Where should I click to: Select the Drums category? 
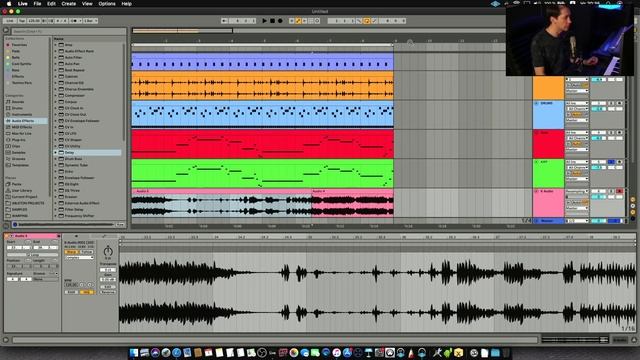pyautogui.click(x=17, y=108)
